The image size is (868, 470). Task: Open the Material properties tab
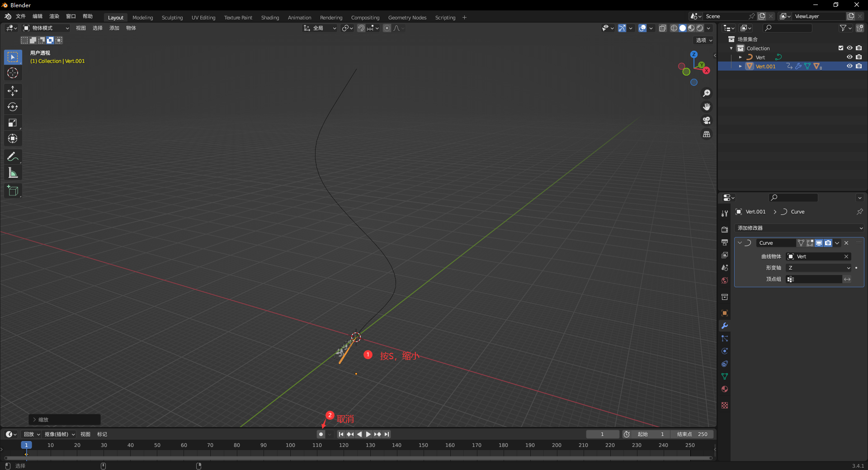(x=725, y=389)
